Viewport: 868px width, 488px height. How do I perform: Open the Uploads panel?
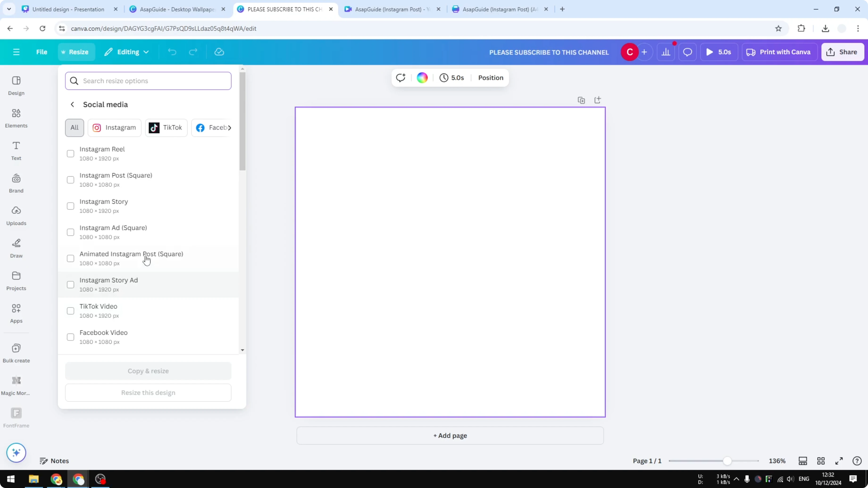[16, 215]
